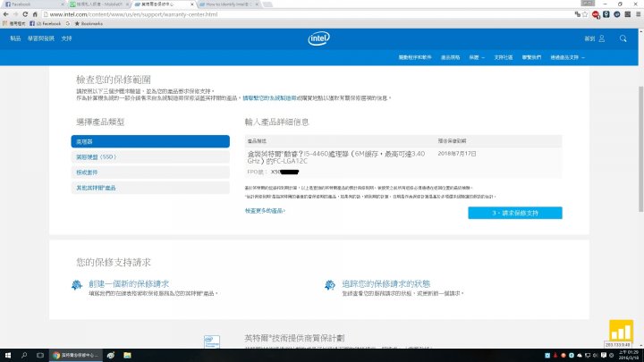Open the red ad-blocker extension icon
The width and height of the screenshot is (644, 362).
[596, 15]
